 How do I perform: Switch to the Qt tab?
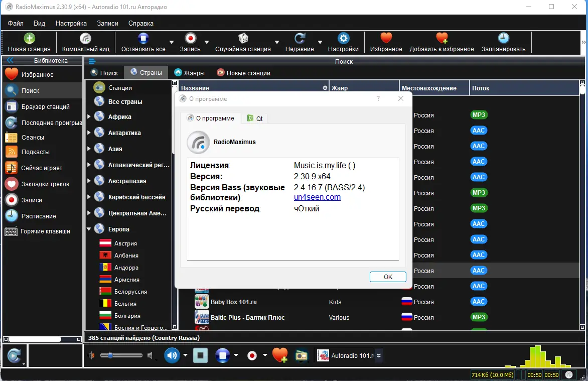[x=255, y=118]
